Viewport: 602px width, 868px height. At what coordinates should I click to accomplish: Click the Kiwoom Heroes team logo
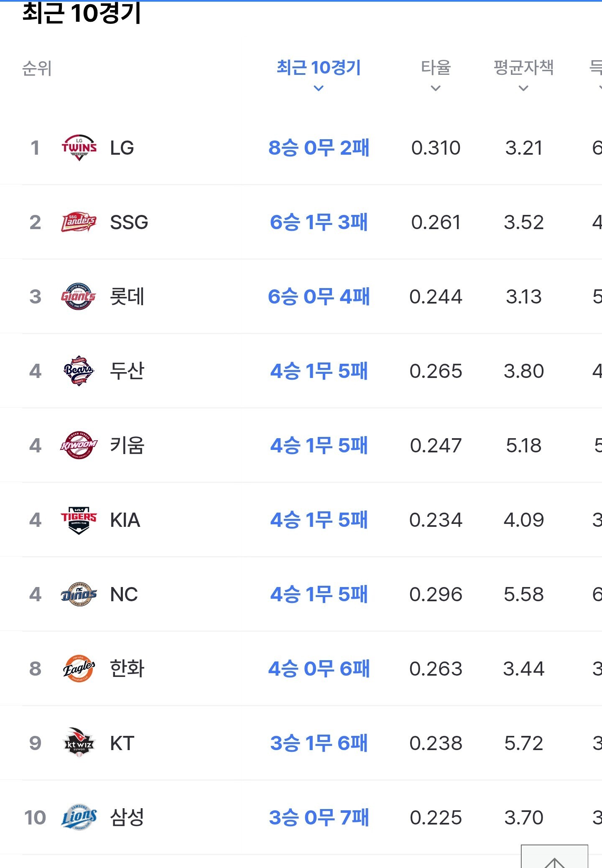pos(79,445)
